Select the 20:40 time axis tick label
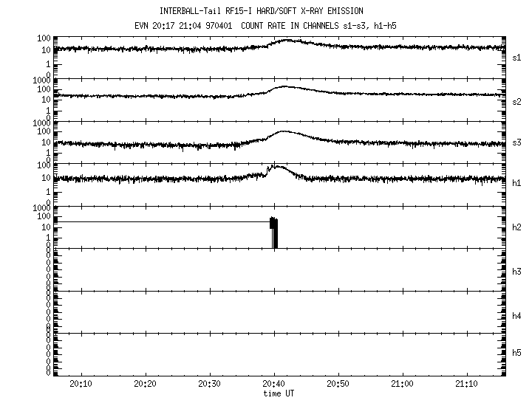 [274, 384]
